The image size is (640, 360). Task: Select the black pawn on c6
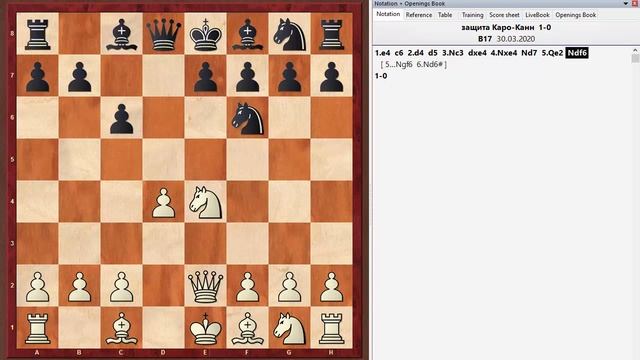[x=121, y=118]
